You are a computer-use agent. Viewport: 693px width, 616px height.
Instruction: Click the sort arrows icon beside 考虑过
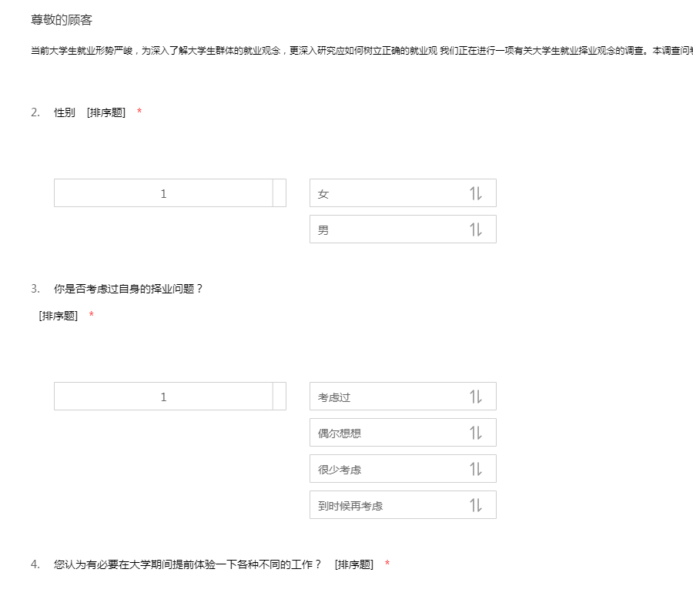click(476, 397)
